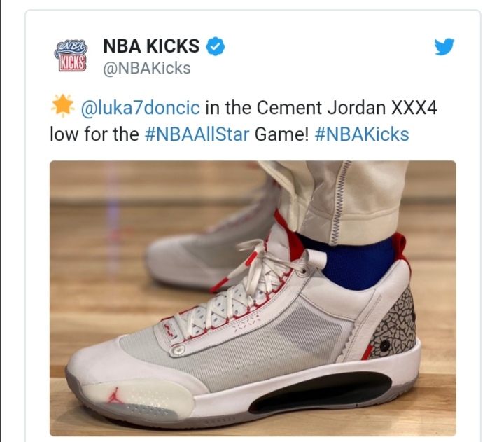504x442 pixels.
Task: Open the NBA Kicks profile avatar
Action: [71, 55]
